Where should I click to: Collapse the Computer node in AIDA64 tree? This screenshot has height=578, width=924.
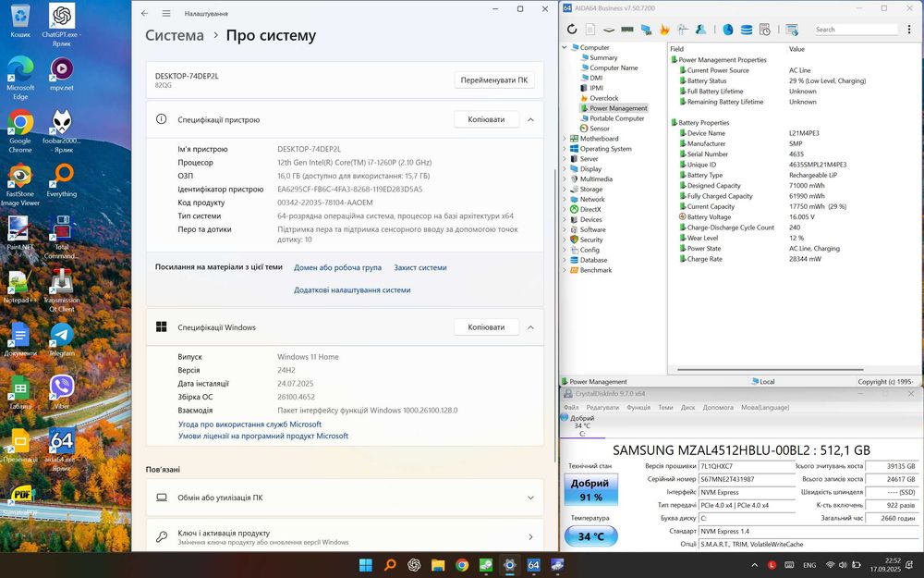pyautogui.click(x=565, y=47)
